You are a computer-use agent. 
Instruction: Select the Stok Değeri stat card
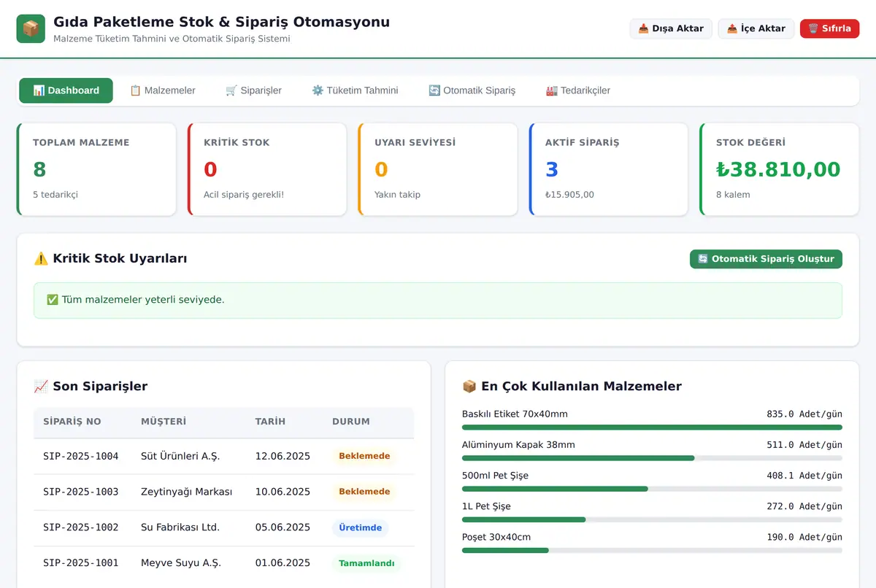point(780,169)
